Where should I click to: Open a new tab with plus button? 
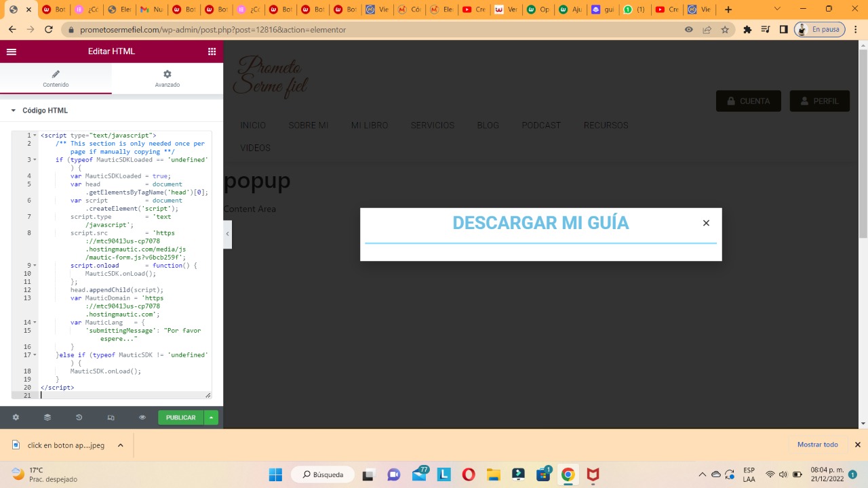[728, 9]
